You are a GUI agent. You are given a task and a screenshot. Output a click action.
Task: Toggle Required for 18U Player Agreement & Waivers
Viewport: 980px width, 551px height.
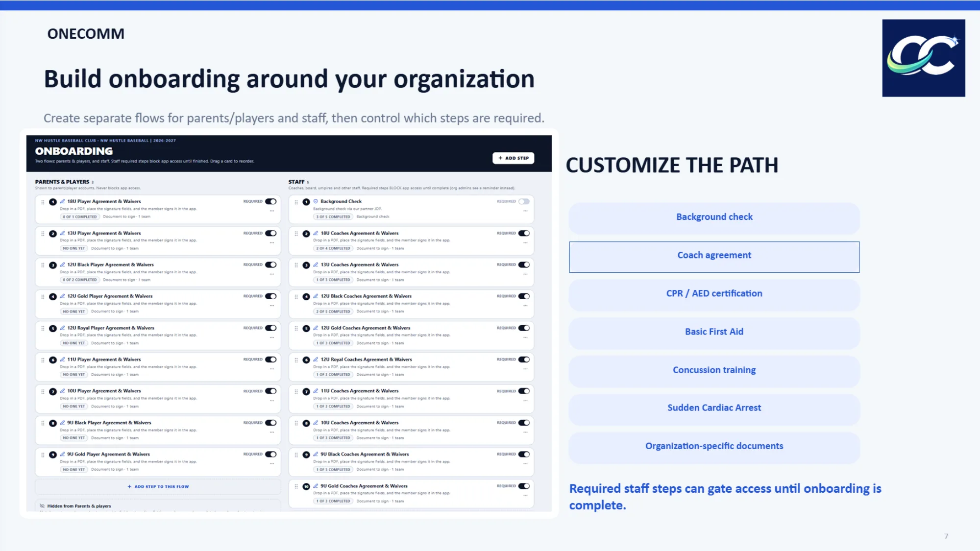[271, 201]
